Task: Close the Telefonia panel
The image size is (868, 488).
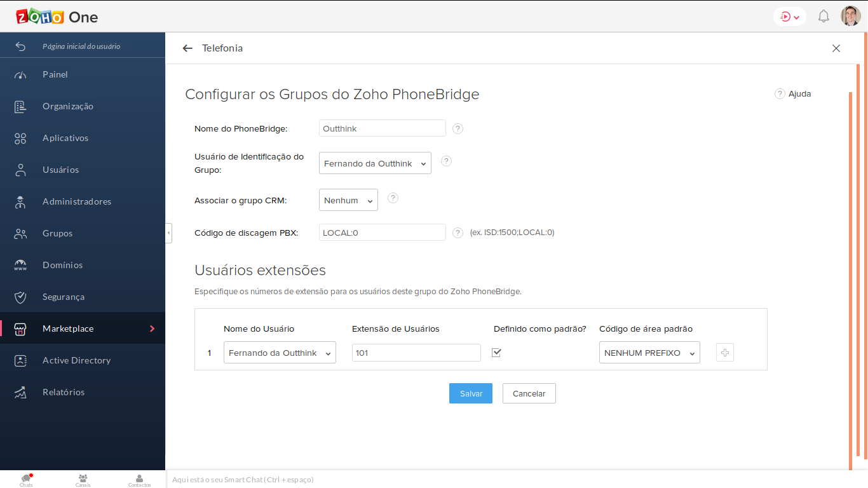Action: coord(836,48)
